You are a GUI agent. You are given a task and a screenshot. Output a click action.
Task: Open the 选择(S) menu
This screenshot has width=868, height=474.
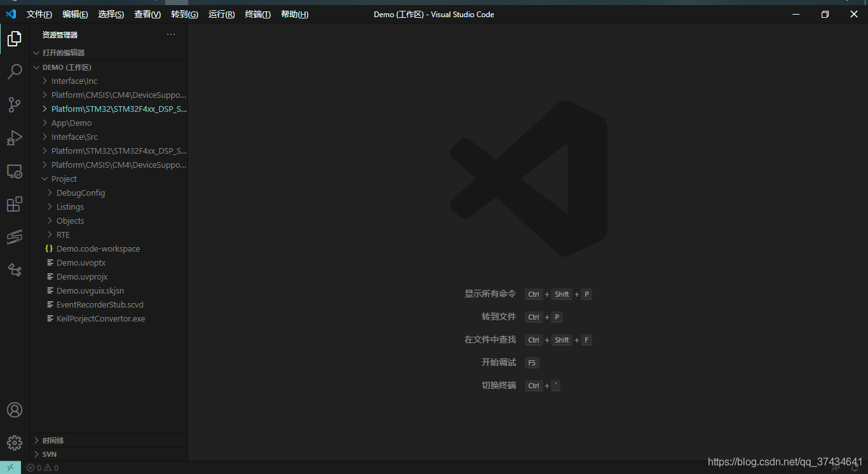(x=111, y=14)
